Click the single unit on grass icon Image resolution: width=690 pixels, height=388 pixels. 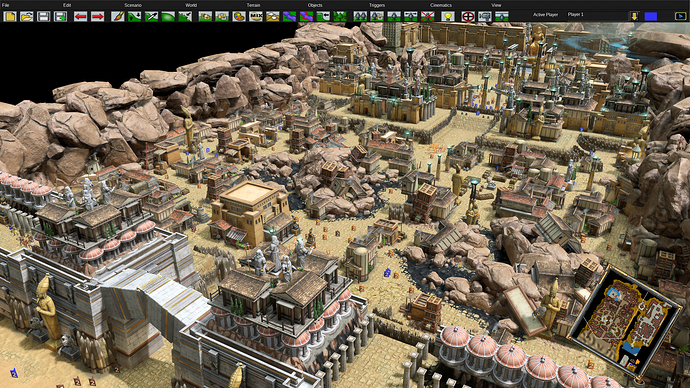394,17
